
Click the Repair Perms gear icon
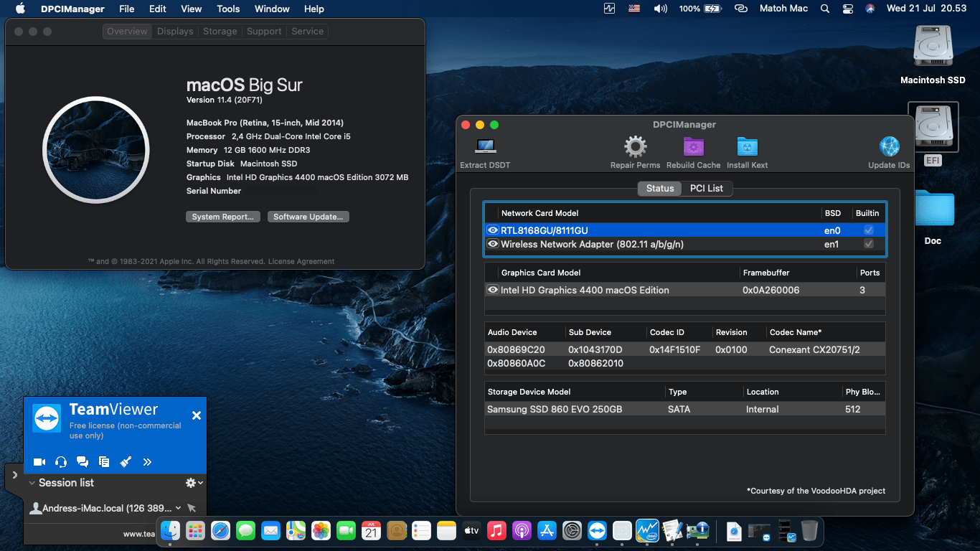click(635, 146)
